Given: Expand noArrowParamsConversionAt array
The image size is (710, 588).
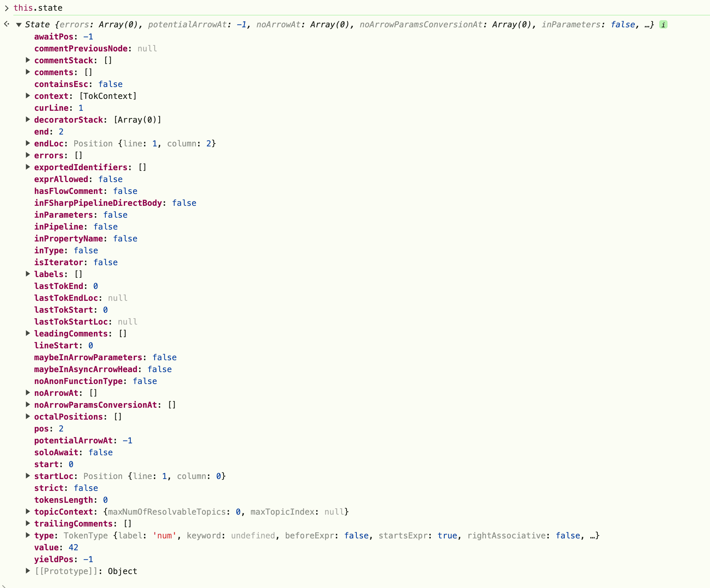Looking at the screenshot, I should [x=28, y=404].
